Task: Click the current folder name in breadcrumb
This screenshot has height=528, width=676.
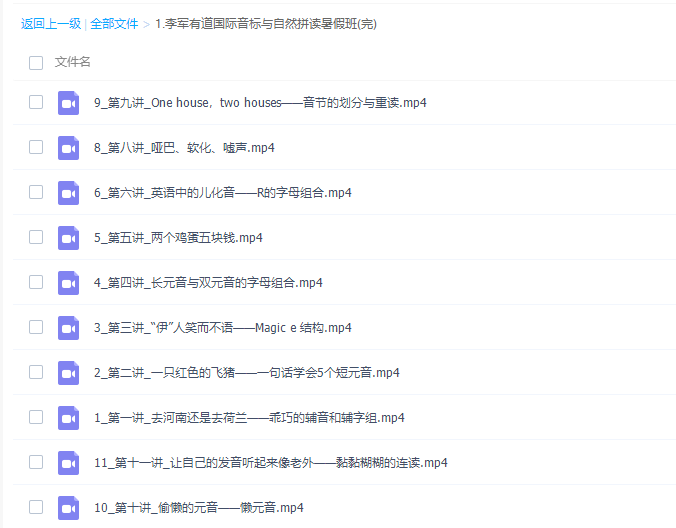Action: click(266, 23)
